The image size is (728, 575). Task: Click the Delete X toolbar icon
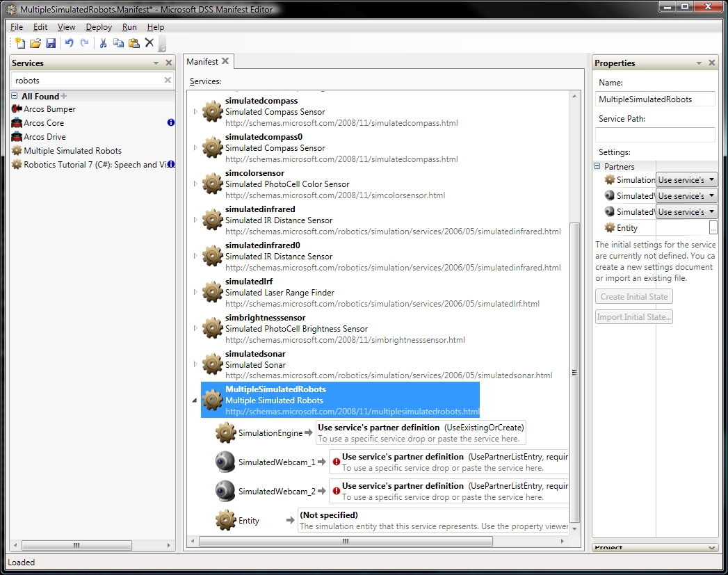149,42
